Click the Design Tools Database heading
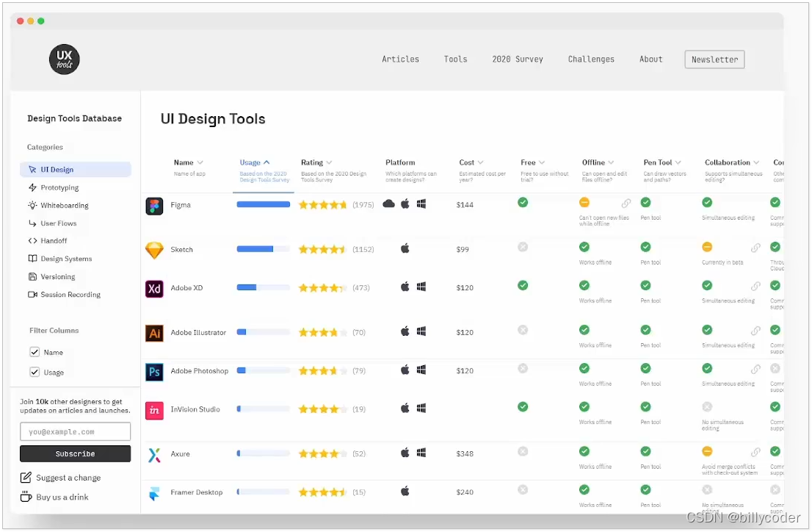Viewport: 812px width, 532px height. [x=75, y=118]
